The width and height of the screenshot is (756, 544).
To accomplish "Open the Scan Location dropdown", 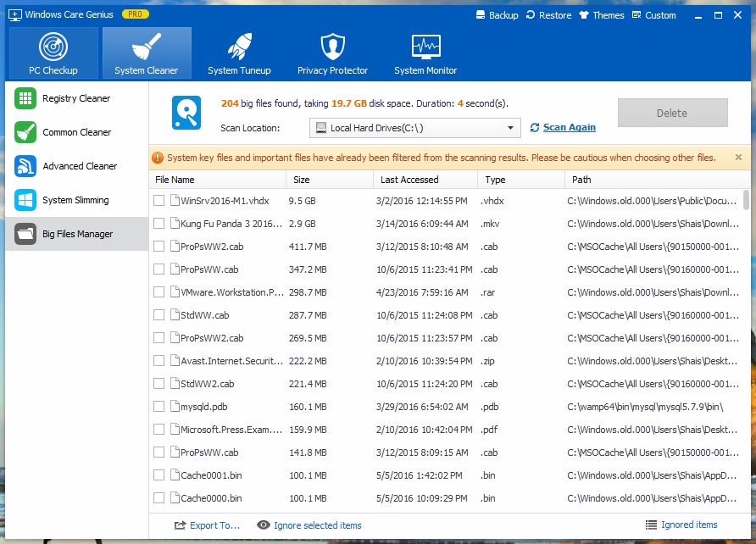I will (x=414, y=128).
